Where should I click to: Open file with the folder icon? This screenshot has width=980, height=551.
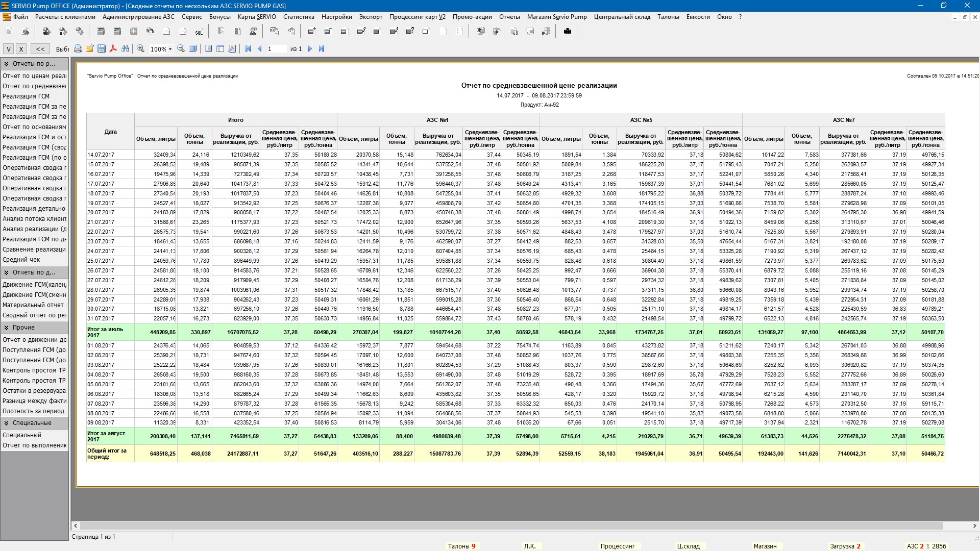point(89,49)
